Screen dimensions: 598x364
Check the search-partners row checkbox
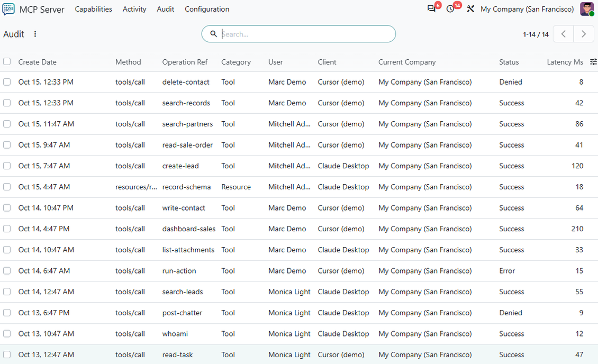7,123
